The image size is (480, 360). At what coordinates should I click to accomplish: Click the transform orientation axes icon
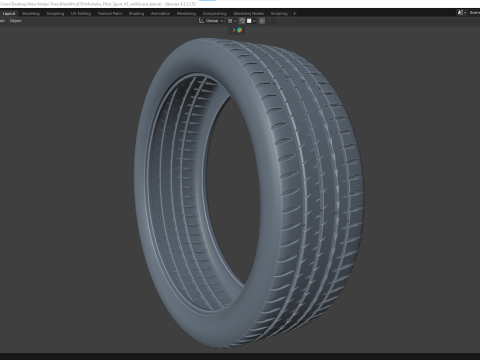pyautogui.click(x=201, y=21)
